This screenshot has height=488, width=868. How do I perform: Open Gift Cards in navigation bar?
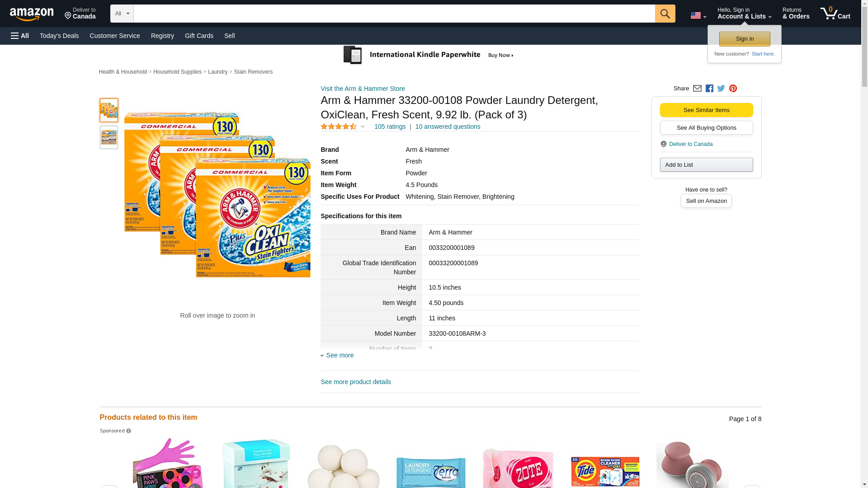pos(199,36)
